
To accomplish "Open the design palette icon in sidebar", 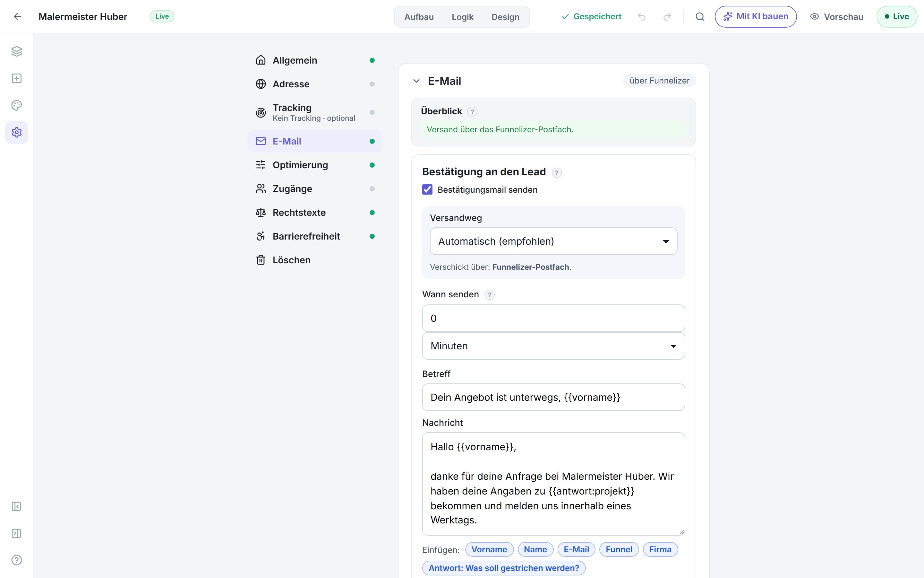I will [x=16, y=105].
